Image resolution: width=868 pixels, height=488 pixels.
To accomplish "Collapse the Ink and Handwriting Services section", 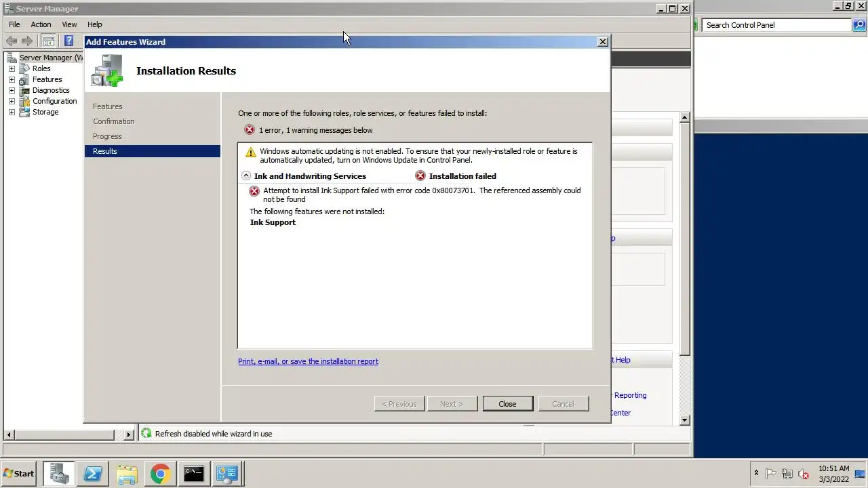I will pos(246,176).
